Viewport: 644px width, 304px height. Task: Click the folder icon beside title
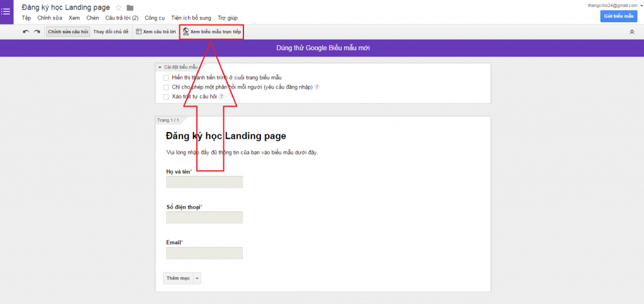[x=130, y=8]
